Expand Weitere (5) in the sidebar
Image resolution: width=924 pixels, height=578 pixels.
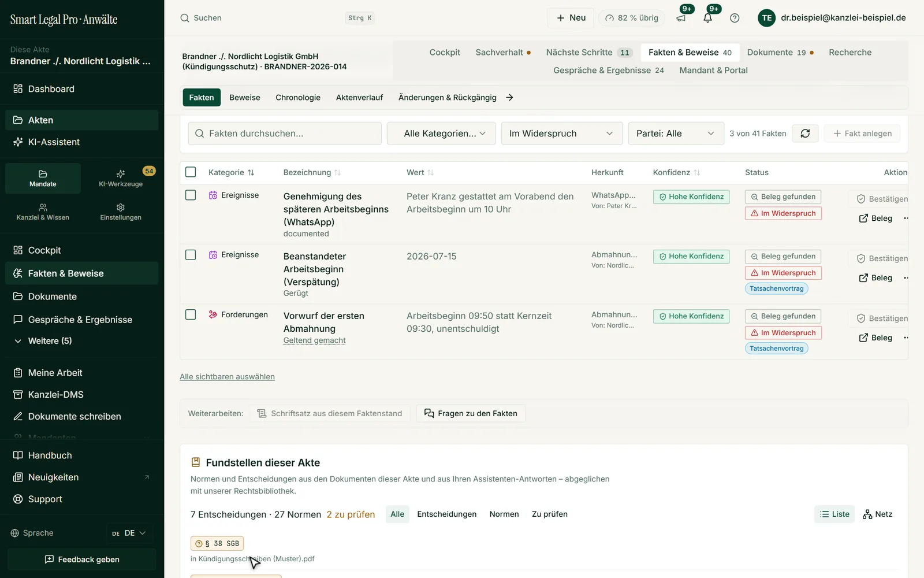pyautogui.click(x=82, y=341)
